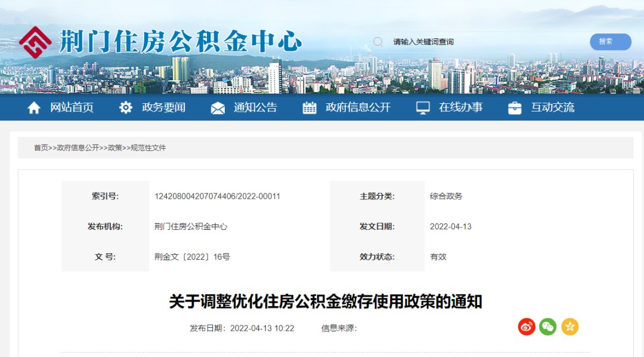Open the 政务要闻 menu item
This screenshot has height=357, width=644.
[163, 107]
